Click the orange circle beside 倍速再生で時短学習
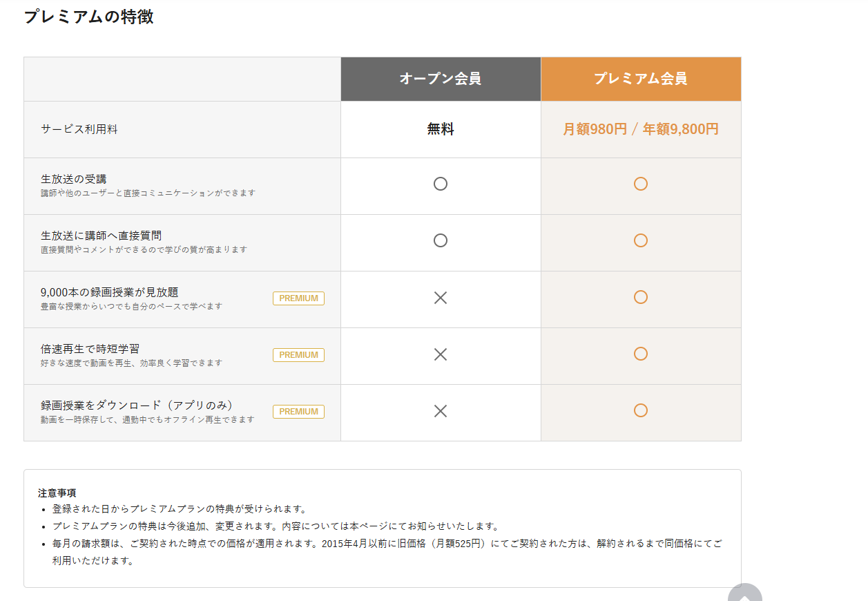Viewport: 868px width, 601px height. [641, 354]
